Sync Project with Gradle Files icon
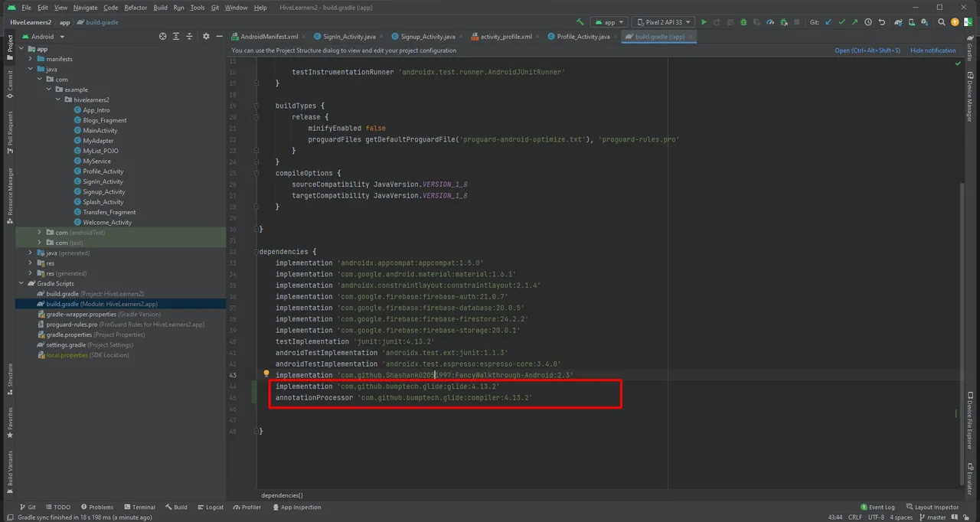980x522 pixels. (x=898, y=22)
